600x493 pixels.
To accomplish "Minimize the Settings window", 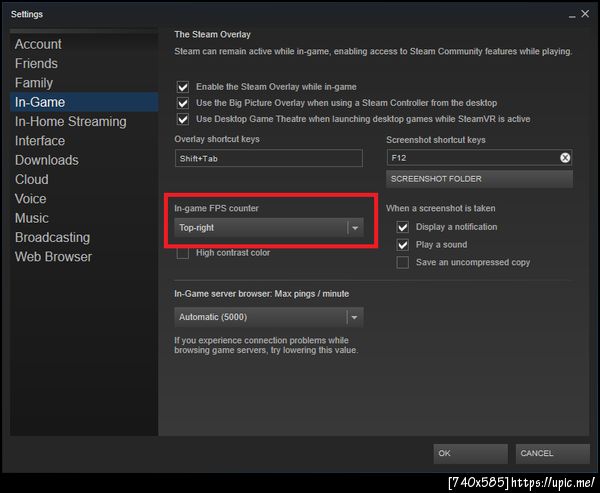I will [x=572, y=15].
